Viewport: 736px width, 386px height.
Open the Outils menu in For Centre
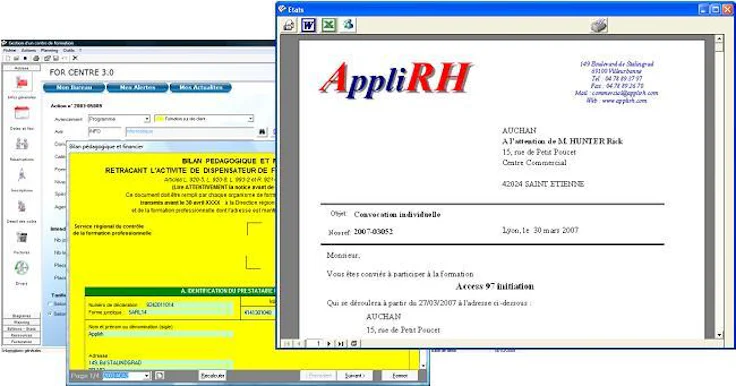pyautogui.click(x=69, y=50)
